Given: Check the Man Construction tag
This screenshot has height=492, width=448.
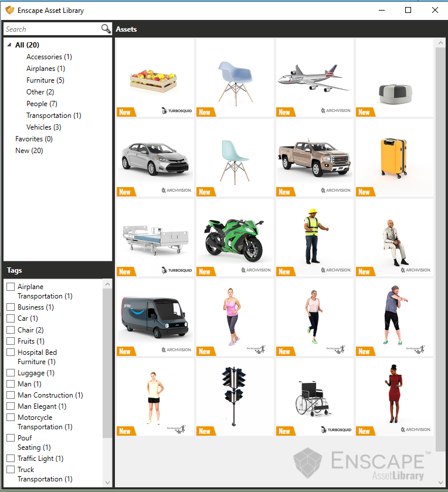Looking at the screenshot, I should tap(11, 395).
